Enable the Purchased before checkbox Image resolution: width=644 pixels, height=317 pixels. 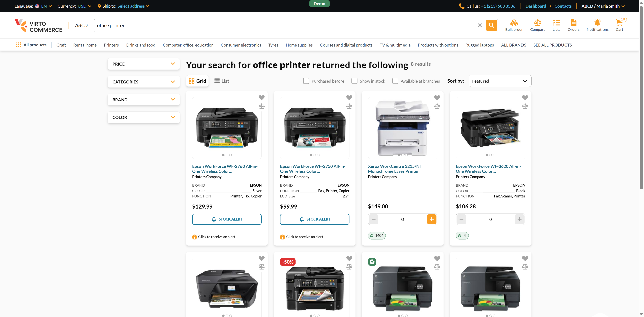(306, 81)
